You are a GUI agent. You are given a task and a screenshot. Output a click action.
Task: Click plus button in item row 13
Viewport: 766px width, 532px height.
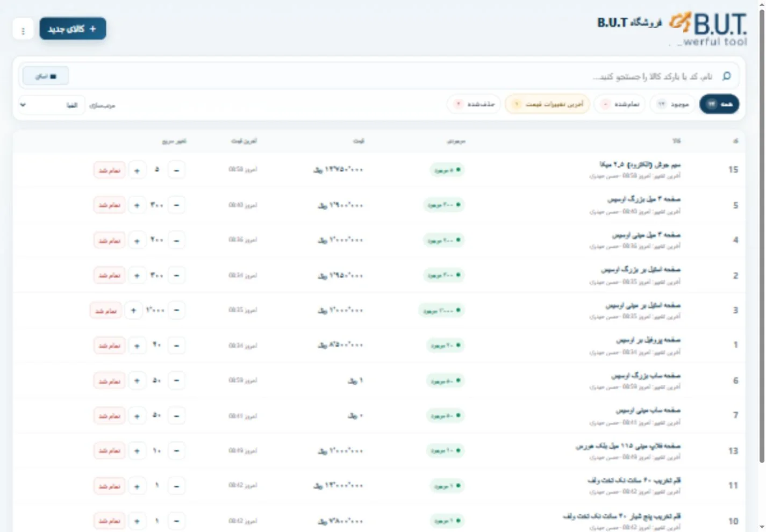coord(137,451)
